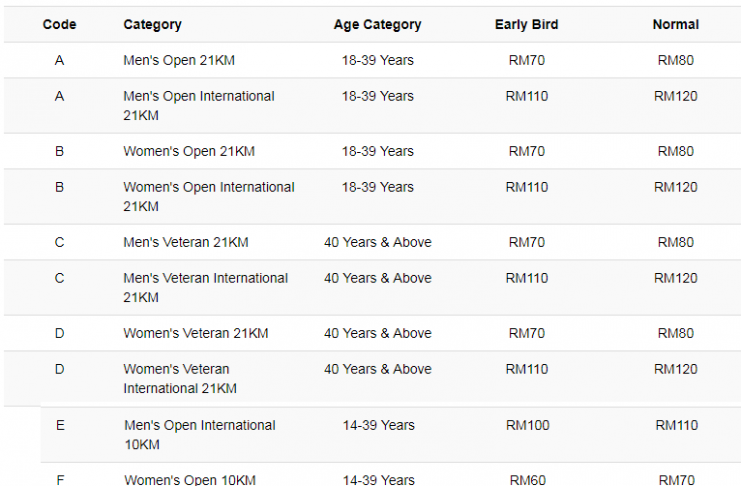Click the Early Bird column header
Viewport: 741px width, 486px height.
coord(526,25)
